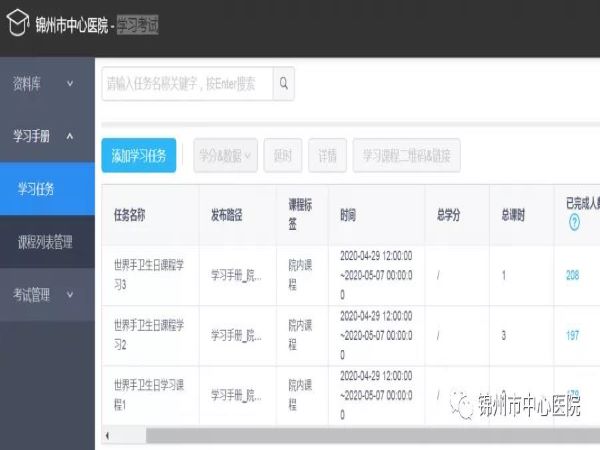Select the 世界手卫生日课程学习3 row name
The width and height of the screenshot is (600, 450).
pyautogui.click(x=149, y=275)
